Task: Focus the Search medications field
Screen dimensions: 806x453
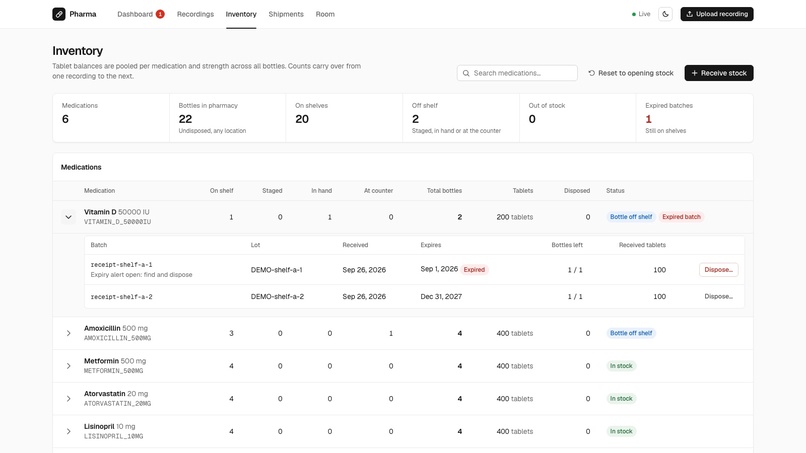Action: 517,73
